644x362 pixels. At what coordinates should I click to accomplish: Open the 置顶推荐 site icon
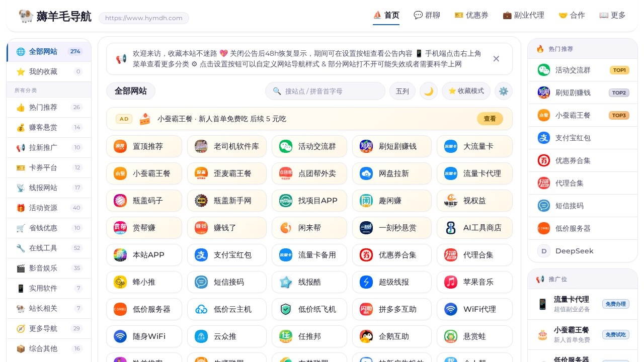click(120, 146)
